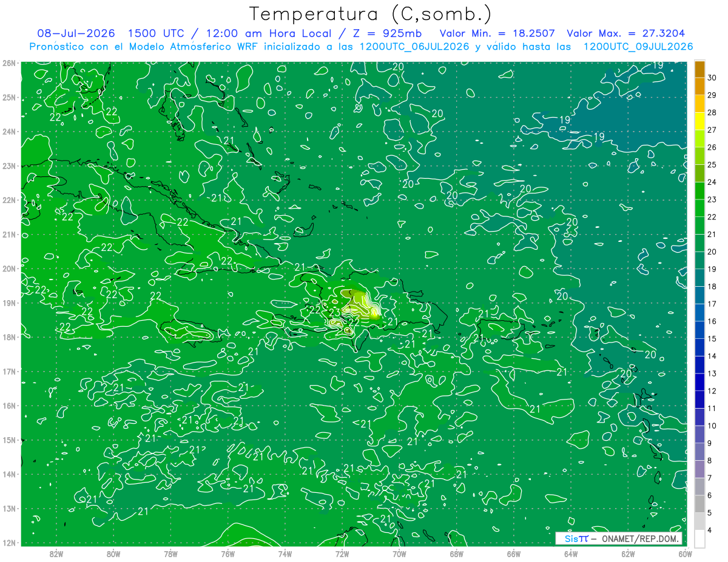Select the date text '08-Jul-2026'

[x=76, y=33]
